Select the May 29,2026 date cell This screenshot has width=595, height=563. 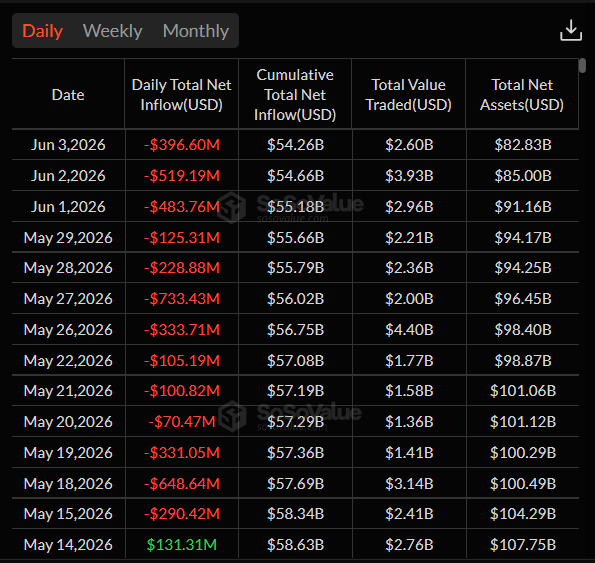coord(68,238)
